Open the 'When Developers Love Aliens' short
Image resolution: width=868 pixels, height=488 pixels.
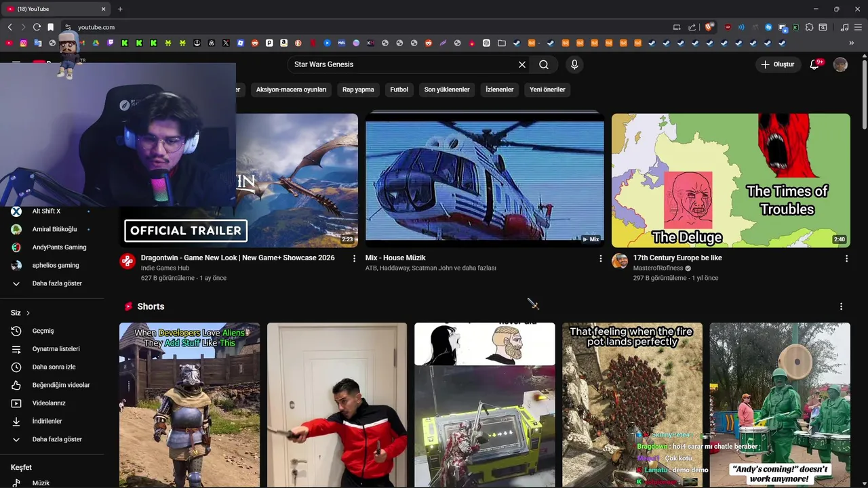click(189, 405)
